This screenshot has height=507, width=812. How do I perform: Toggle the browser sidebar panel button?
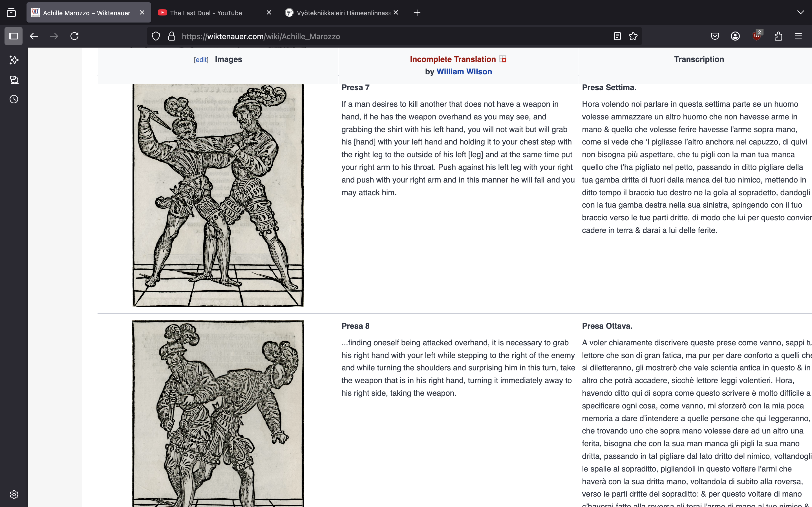click(14, 36)
